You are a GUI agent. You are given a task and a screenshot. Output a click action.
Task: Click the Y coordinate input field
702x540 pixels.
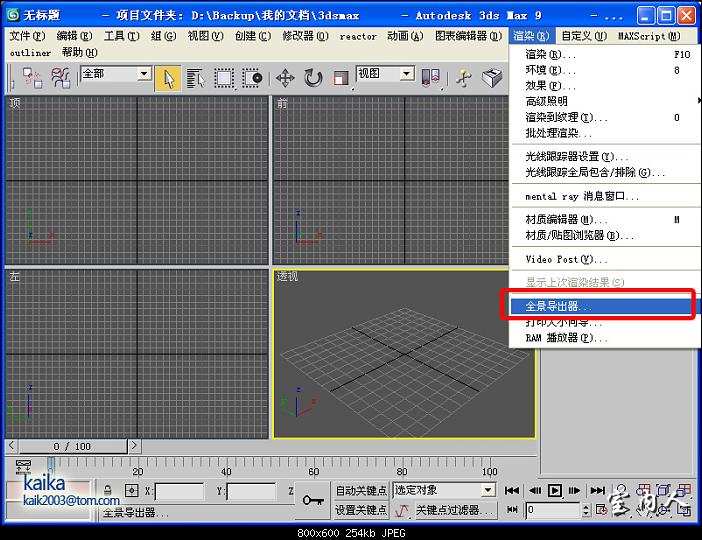pyautogui.click(x=252, y=491)
